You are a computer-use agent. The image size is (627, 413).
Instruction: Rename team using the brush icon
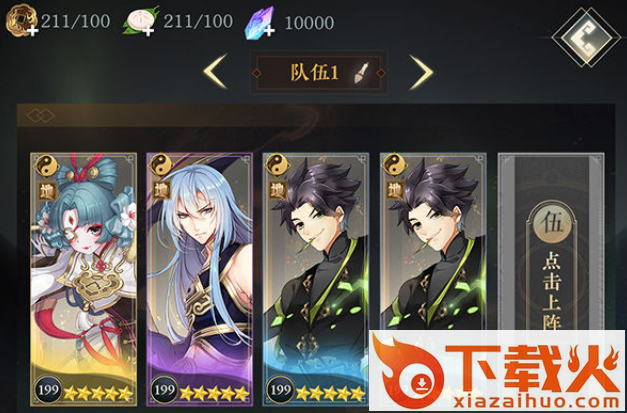tap(362, 73)
